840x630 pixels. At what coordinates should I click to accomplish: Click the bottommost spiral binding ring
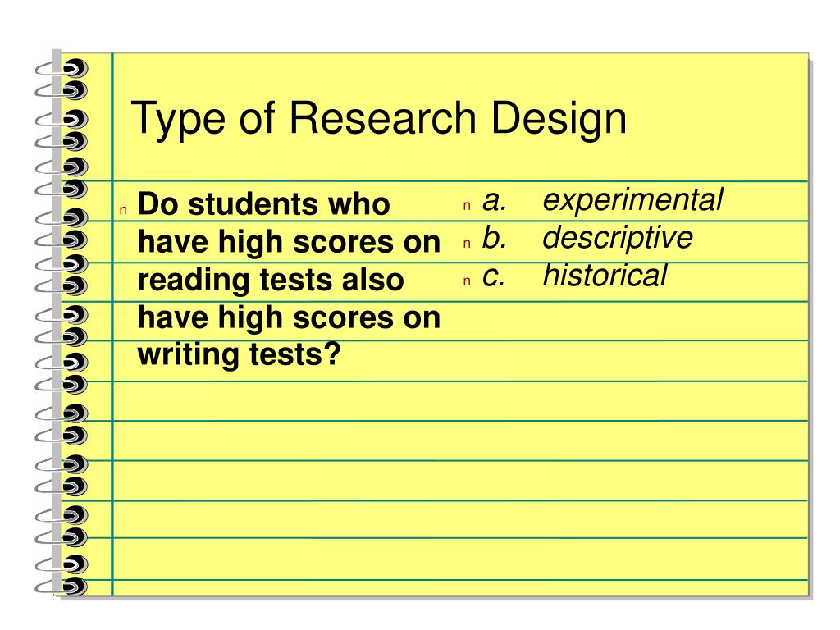coord(62,586)
